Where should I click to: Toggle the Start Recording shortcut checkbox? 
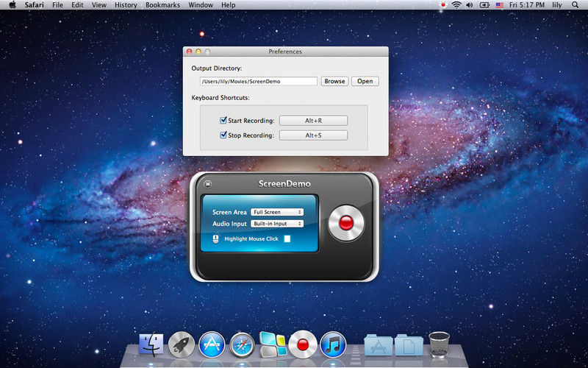223,120
